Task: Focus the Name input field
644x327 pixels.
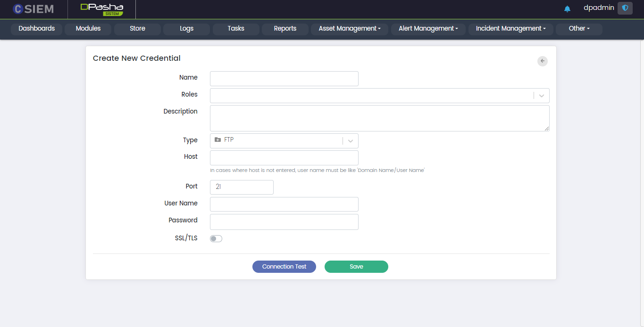Action: [x=284, y=79]
